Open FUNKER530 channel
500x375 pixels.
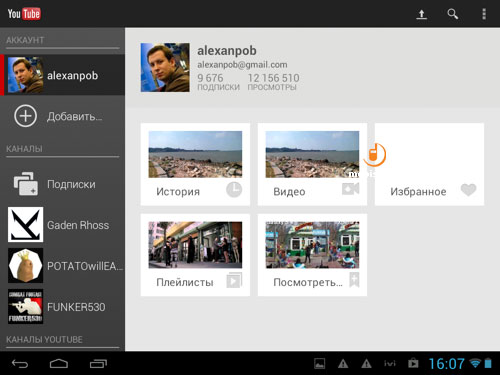click(x=63, y=307)
